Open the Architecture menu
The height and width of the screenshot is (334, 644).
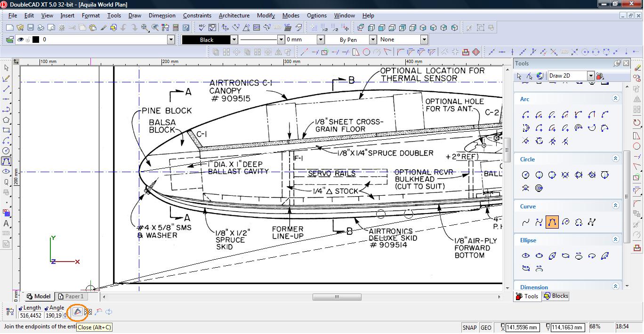(235, 16)
